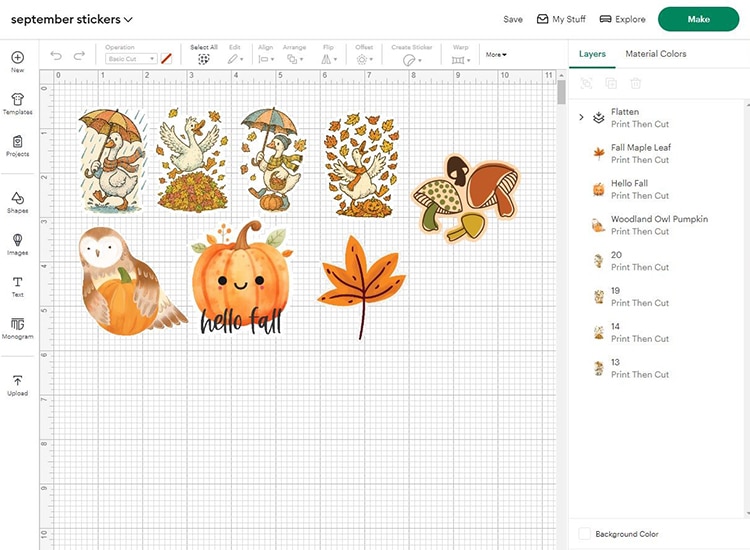Open the Operation Basic Cut dropdown

click(131, 59)
